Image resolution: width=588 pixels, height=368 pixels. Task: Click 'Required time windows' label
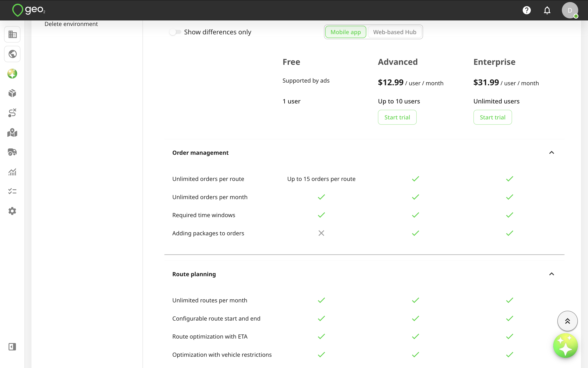[204, 215]
